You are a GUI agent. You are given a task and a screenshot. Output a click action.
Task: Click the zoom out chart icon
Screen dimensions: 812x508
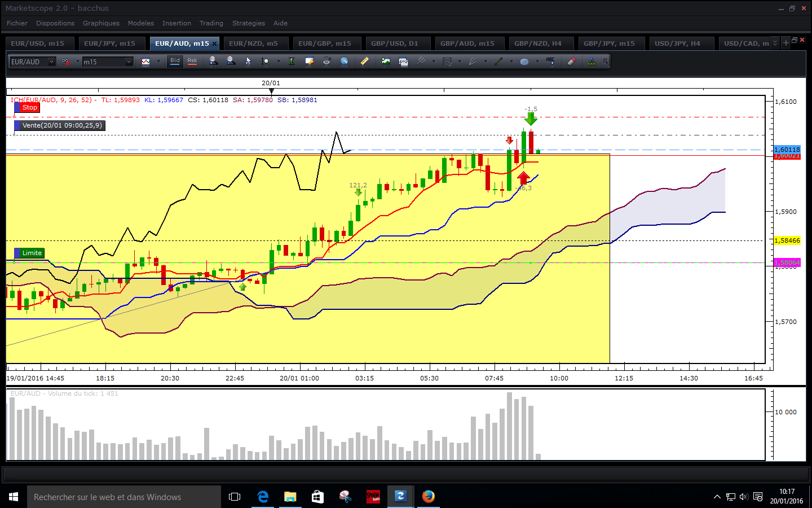tap(231, 62)
